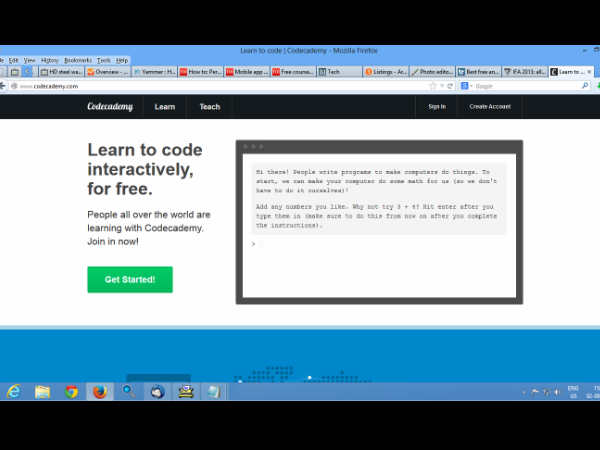The height and width of the screenshot is (450, 600).
Task: Click the Action Center flag icon
Action: (x=535, y=392)
